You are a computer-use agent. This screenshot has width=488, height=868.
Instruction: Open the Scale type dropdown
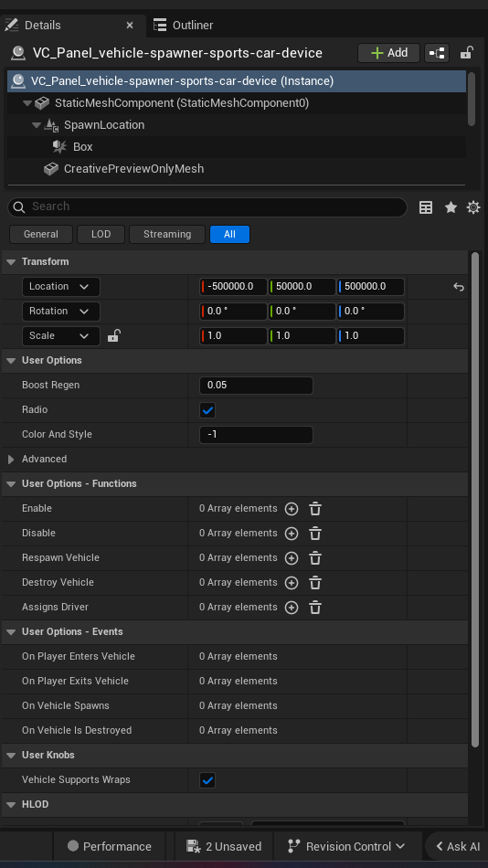[61, 336]
